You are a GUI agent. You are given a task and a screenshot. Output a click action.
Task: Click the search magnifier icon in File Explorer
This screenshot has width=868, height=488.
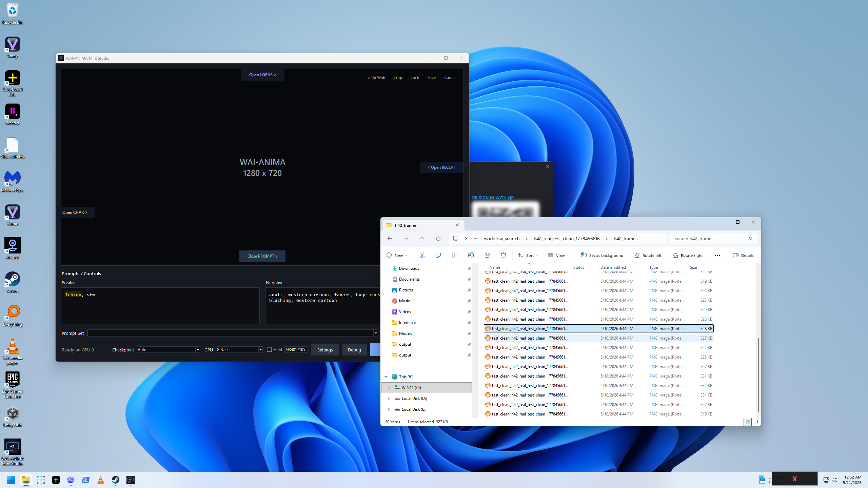pos(751,239)
